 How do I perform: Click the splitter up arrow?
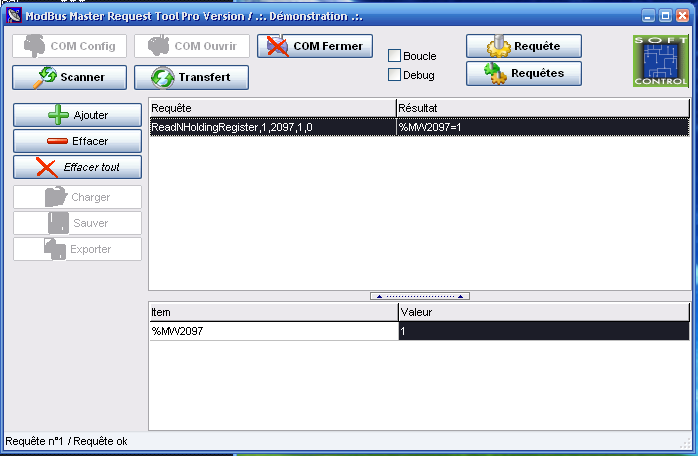point(378,296)
